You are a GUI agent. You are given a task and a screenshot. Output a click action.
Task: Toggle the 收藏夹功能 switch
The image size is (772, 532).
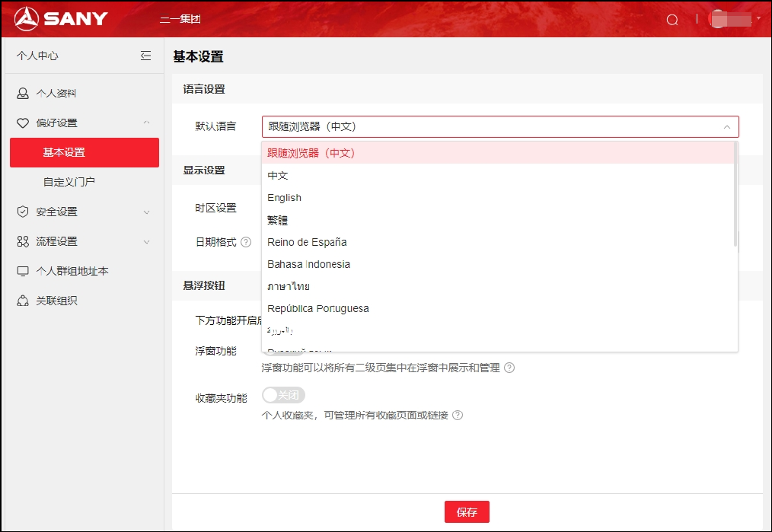tap(283, 395)
